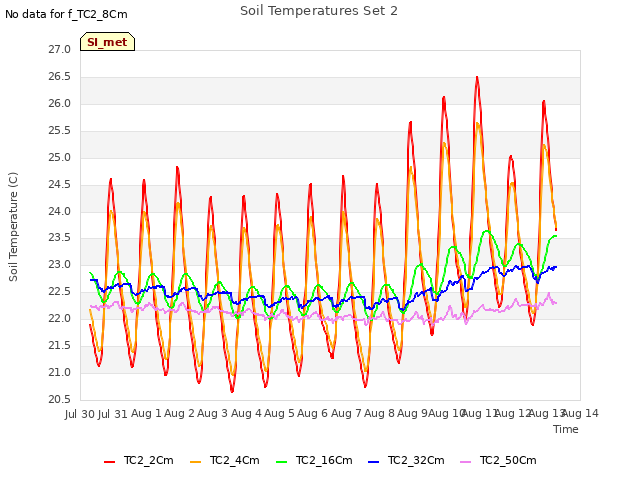
Task: Click the 23.5 y-axis tick label
Action: pos(60,238)
